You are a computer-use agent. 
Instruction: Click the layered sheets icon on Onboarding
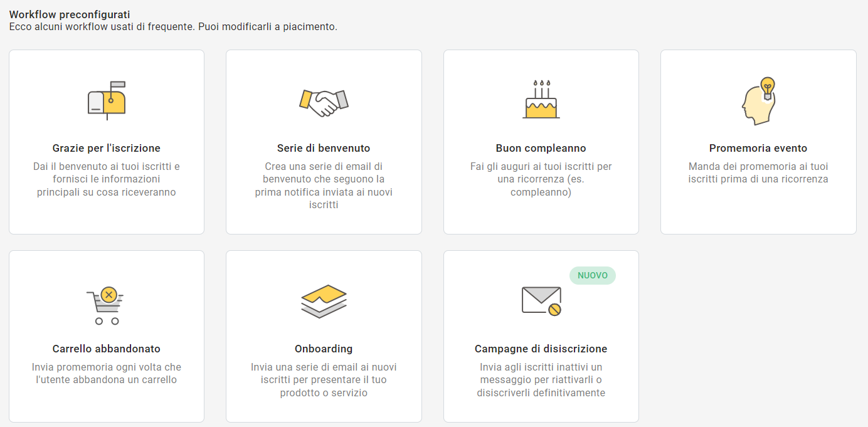(323, 300)
